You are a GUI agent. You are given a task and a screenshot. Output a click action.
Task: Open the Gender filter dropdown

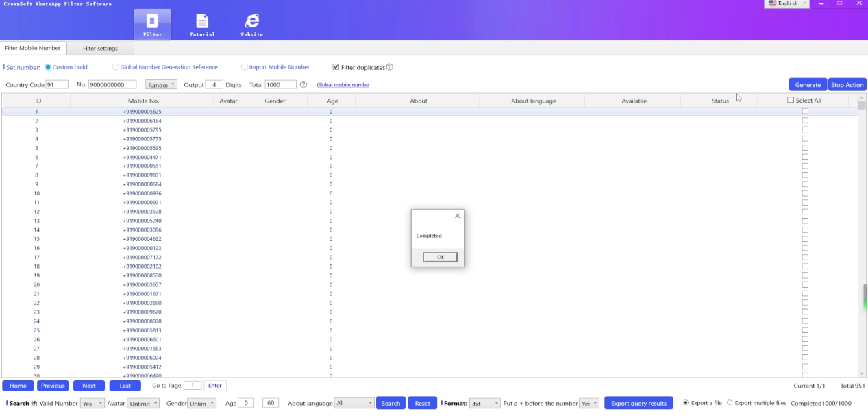pyautogui.click(x=203, y=403)
